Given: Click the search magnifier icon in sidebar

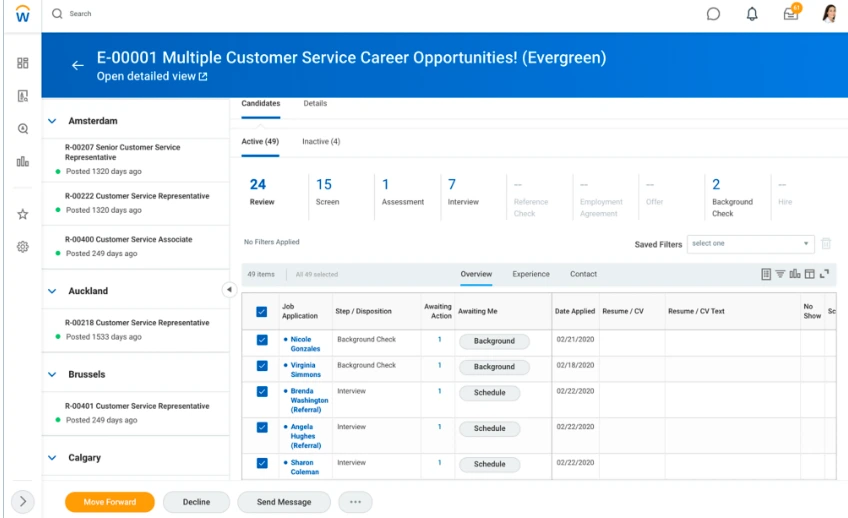Looking at the screenshot, I should (x=23, y=129).
